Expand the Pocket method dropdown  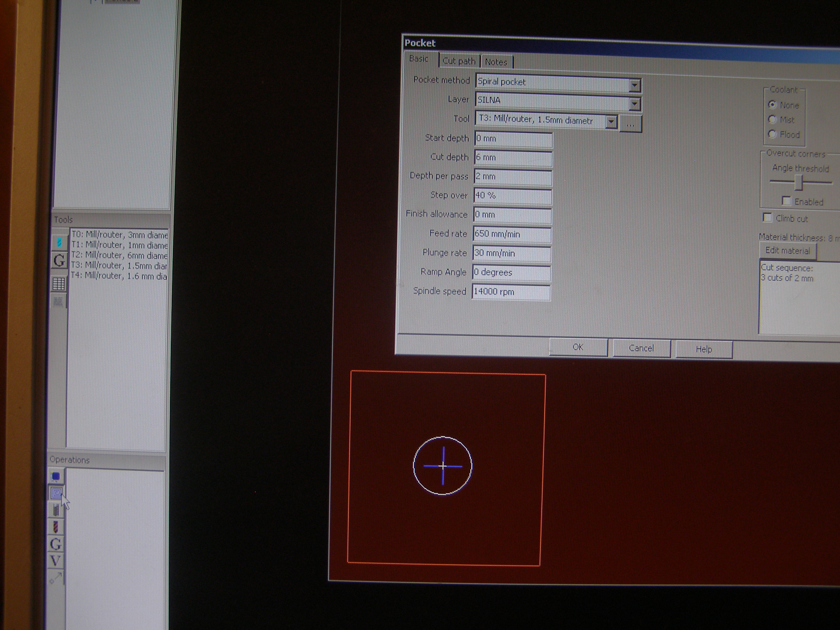tap(634, 85)
